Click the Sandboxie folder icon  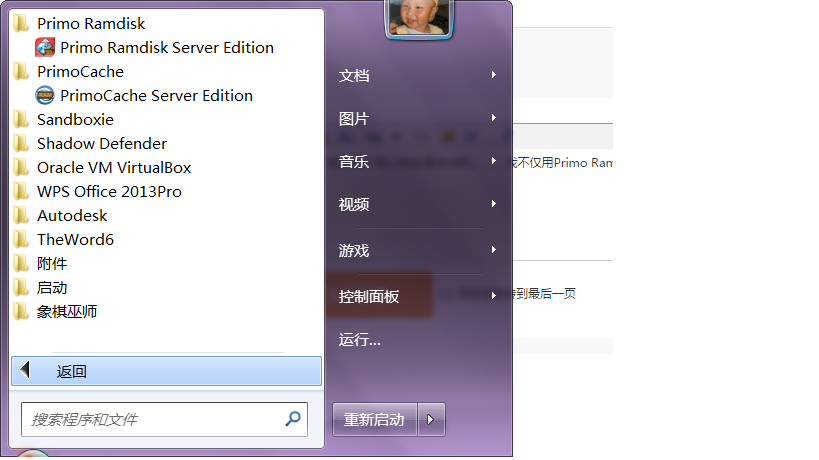tap(21, 120)
